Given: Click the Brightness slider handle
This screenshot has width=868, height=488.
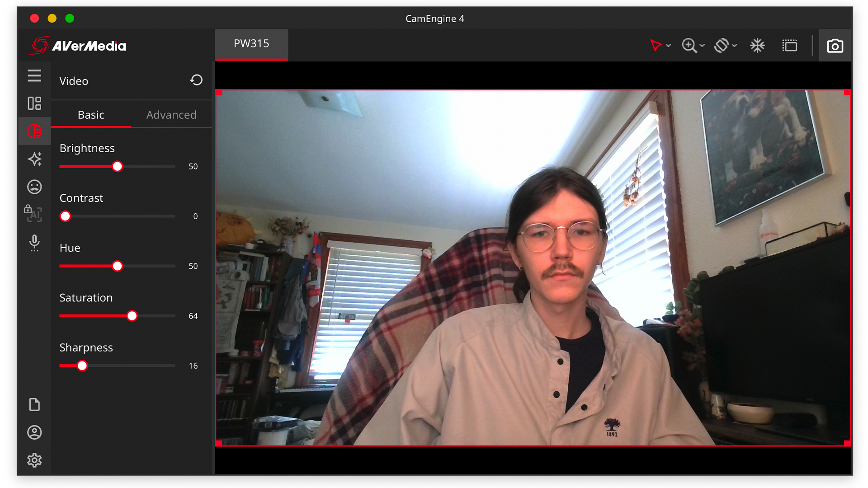Looking at the screenshot, I should 117,167.
